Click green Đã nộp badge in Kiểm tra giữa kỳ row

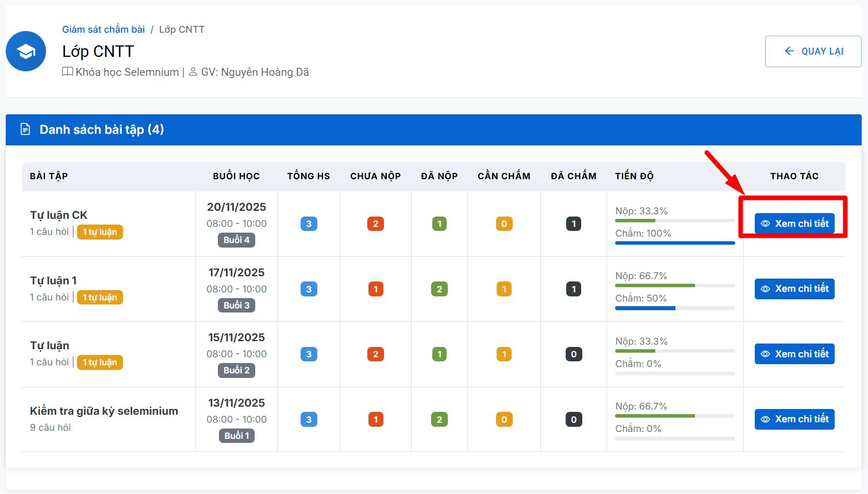click(x=439, y=419)
